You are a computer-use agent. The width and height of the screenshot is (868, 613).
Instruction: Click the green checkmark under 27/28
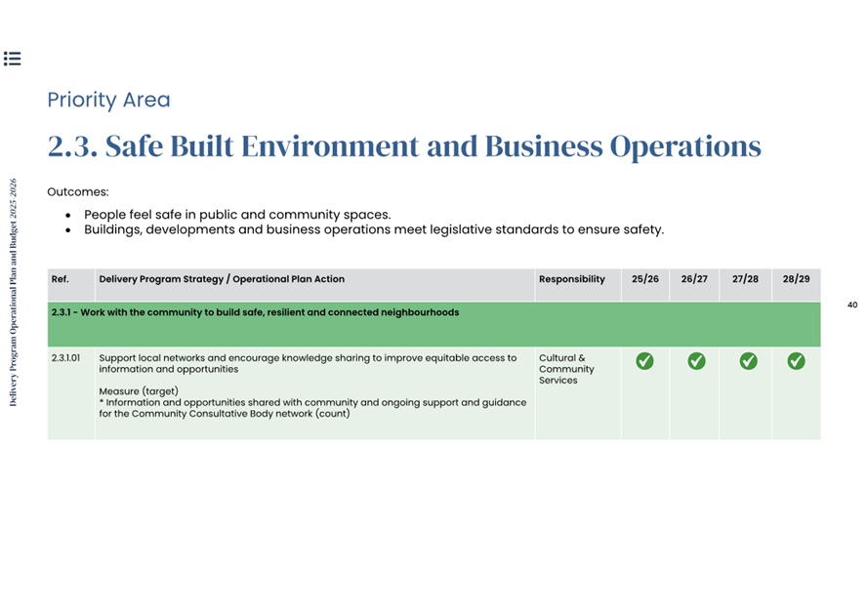click(748, 361)
